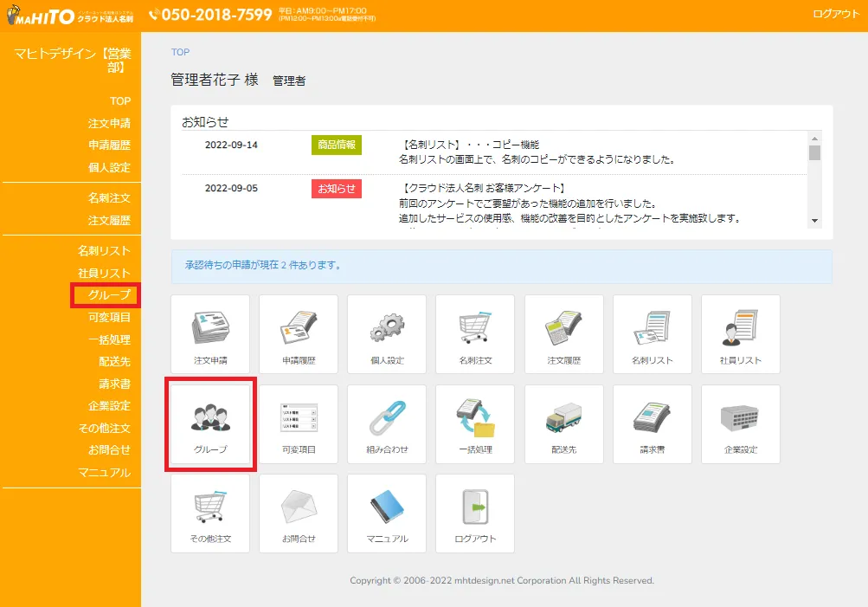Open the 注文履歴 order history icon
This screenshot has height=607, width=868.
pos(563,334)
